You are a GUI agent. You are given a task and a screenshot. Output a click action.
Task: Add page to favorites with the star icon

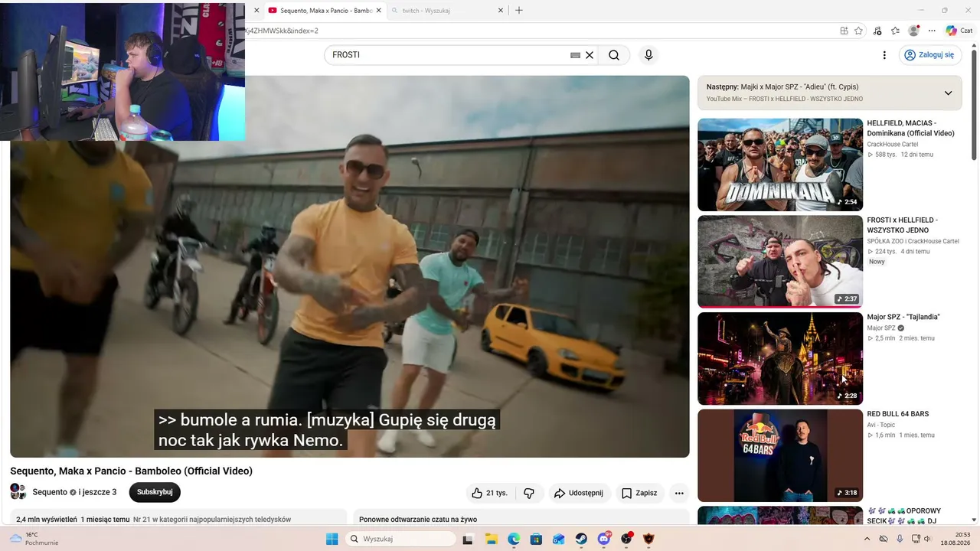pos(859,31)
